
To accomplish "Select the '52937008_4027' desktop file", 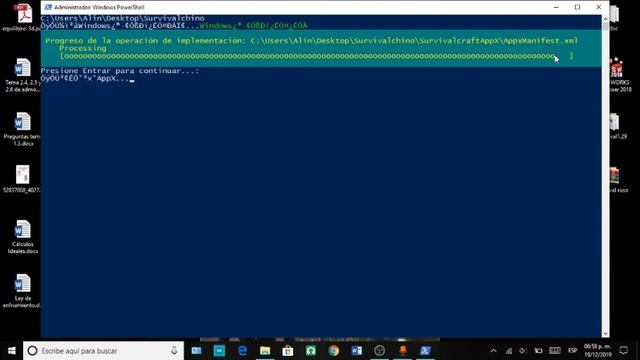I will pos(22,179).
